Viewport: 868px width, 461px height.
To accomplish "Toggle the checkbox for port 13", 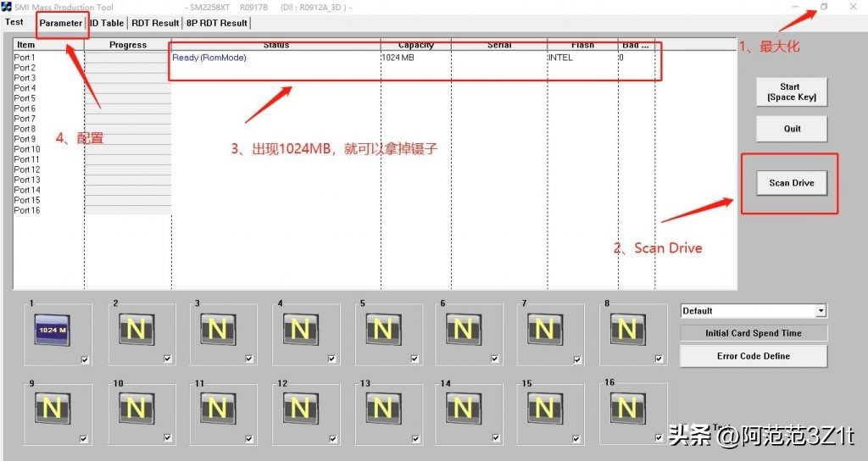I will (415, 439).
